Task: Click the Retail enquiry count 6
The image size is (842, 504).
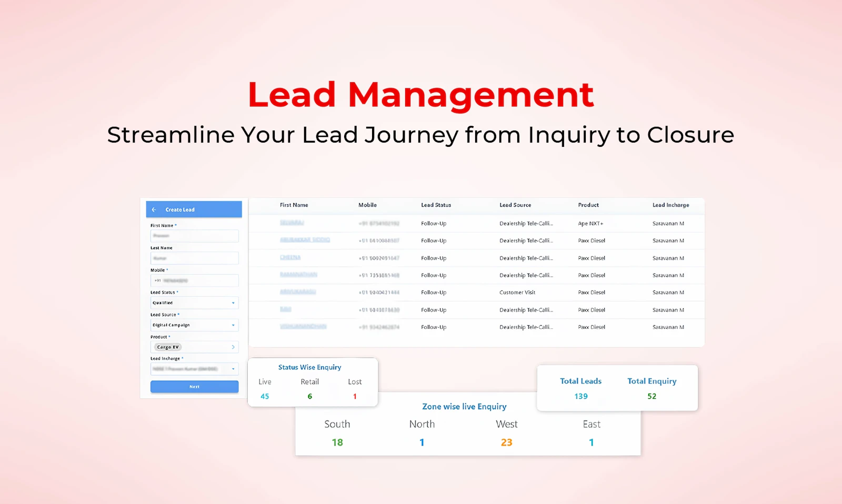Action: point(310,397)
